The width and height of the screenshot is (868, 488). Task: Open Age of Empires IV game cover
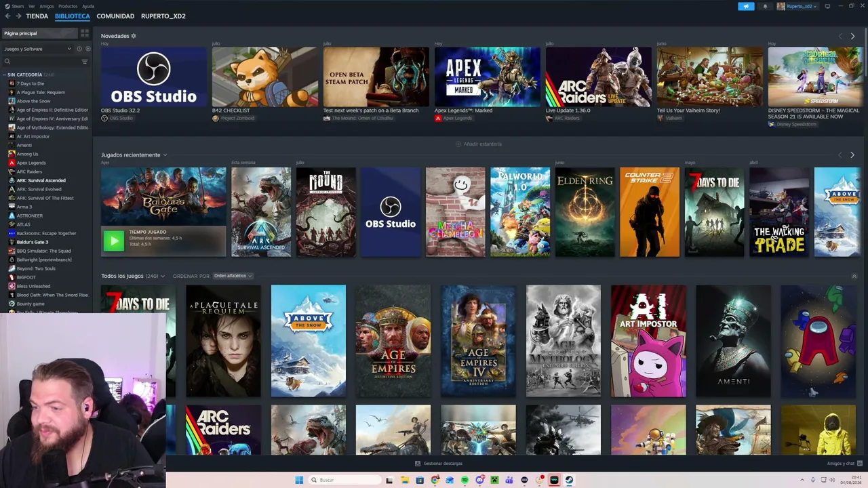point(478,341)
